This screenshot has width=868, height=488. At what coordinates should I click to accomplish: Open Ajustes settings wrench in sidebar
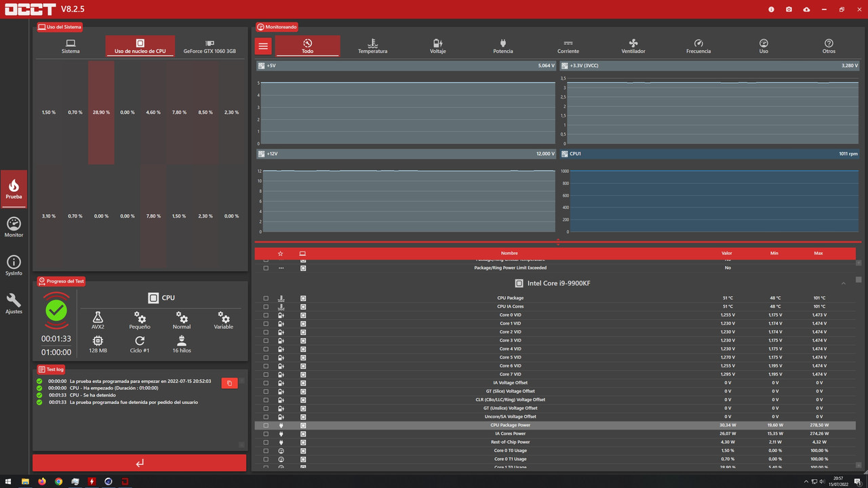14,304
